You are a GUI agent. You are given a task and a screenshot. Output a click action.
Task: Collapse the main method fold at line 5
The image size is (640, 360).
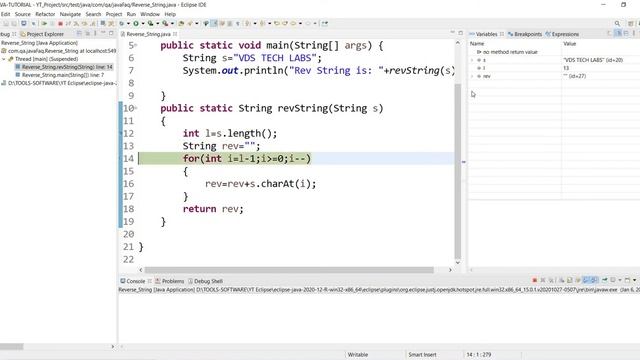coord(136,45)
